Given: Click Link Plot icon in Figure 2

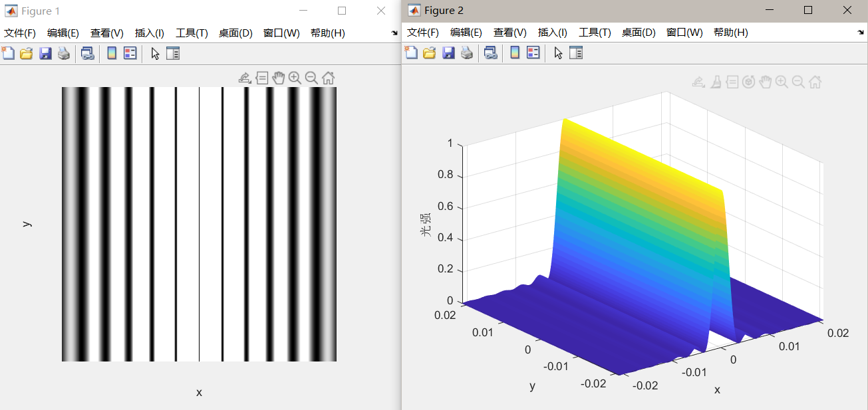Looking at the screenshot, I should click(x=490, y=53).
